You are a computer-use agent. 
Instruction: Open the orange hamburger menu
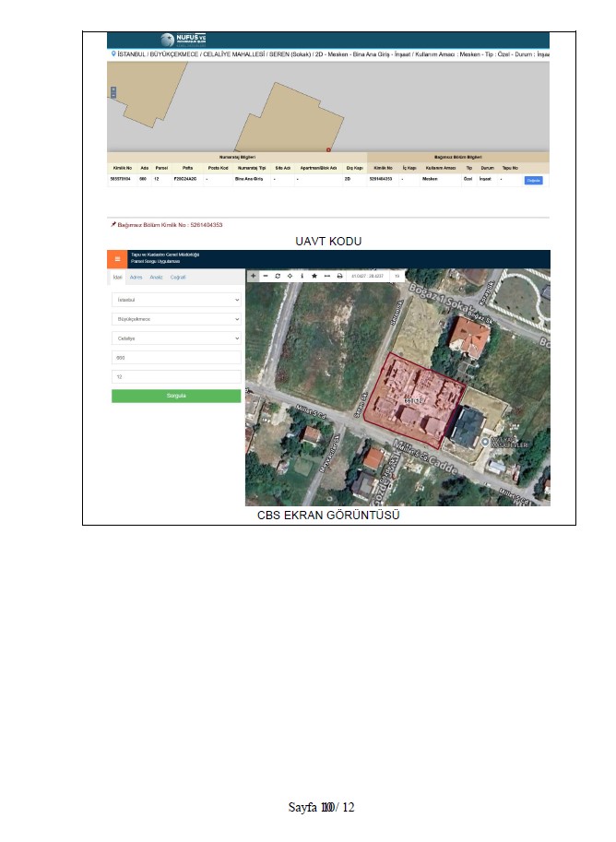(117, 259)
